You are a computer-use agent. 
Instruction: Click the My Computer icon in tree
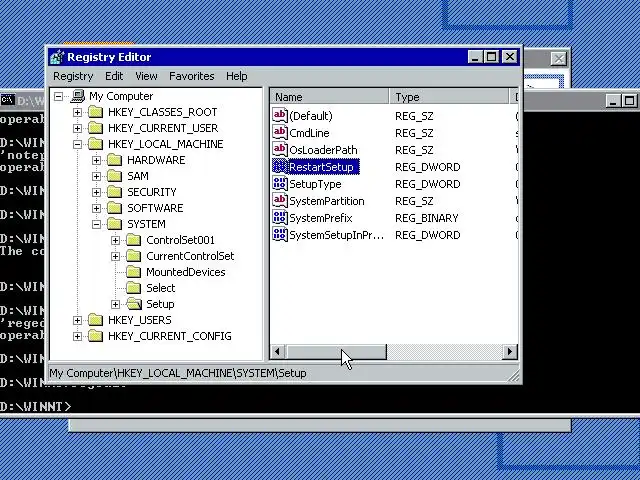click(x=78, y=96)
